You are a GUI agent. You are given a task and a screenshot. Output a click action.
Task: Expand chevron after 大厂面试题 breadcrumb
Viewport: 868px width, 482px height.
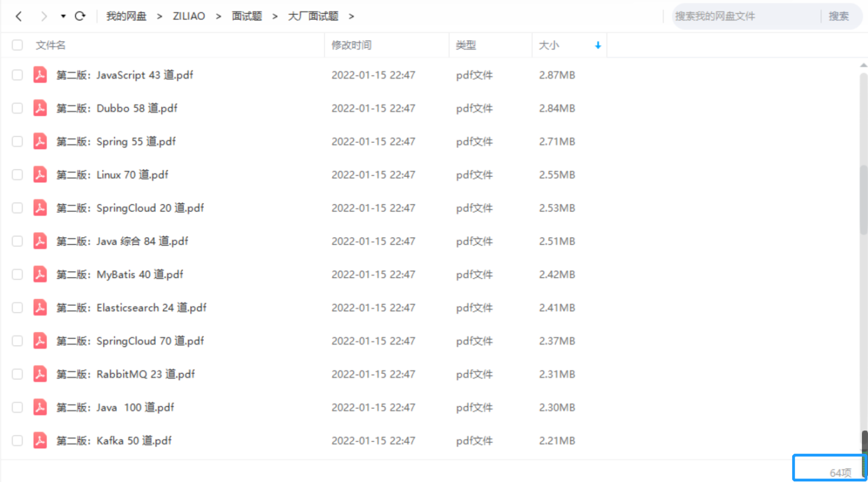(351, 16)
